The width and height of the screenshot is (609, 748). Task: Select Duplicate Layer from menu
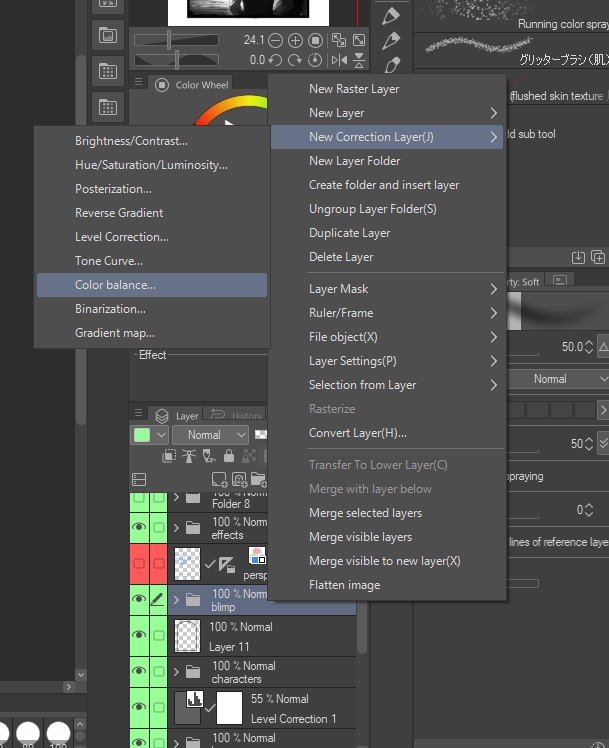click(x=387, y=233)
